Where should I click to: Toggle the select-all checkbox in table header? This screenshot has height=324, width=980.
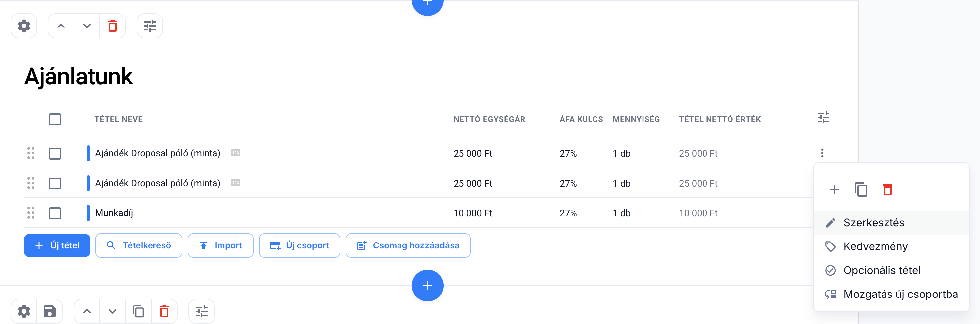[55, 119]
